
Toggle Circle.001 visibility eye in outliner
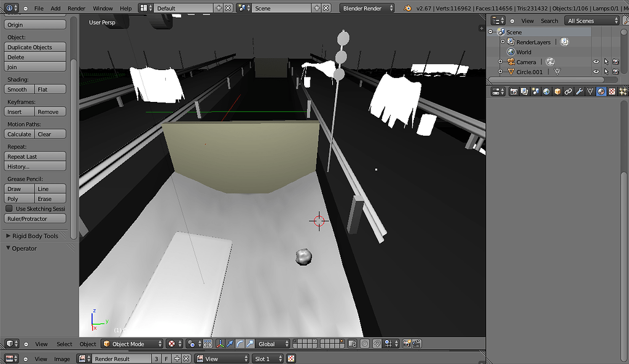(596, 72)
